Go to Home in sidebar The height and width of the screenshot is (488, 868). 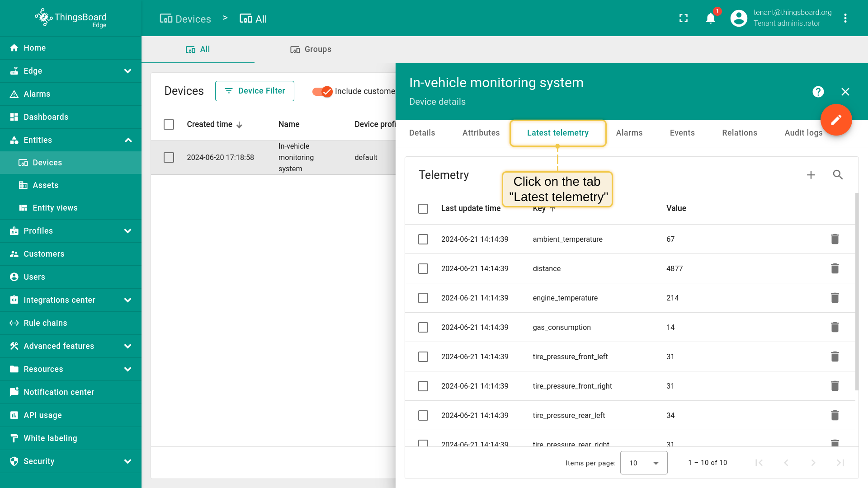point(71,48)
